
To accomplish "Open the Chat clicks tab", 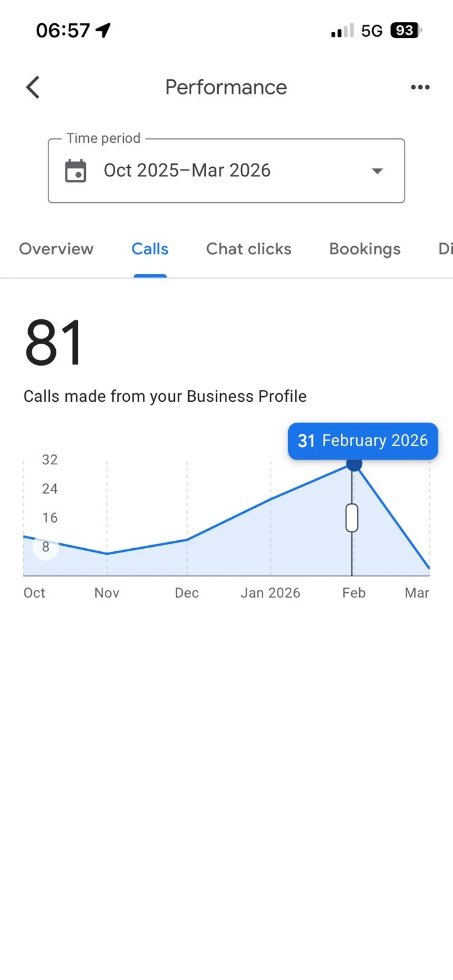I will (248, 249).
